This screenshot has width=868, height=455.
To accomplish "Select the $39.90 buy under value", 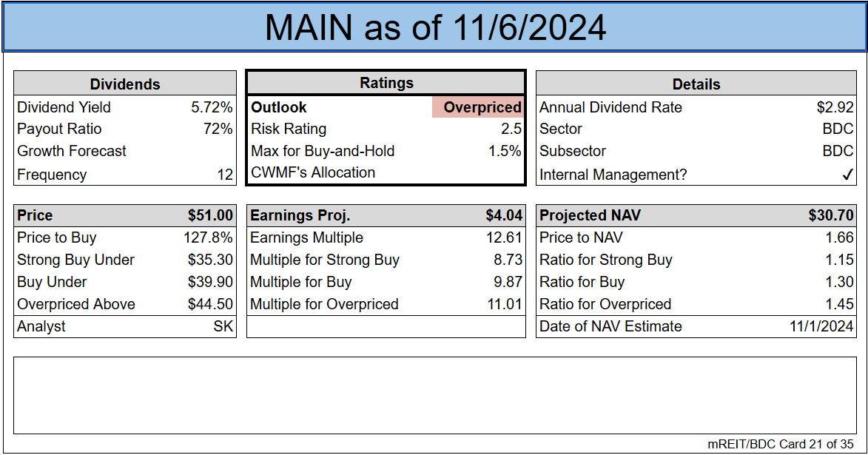I will point(210,283).
